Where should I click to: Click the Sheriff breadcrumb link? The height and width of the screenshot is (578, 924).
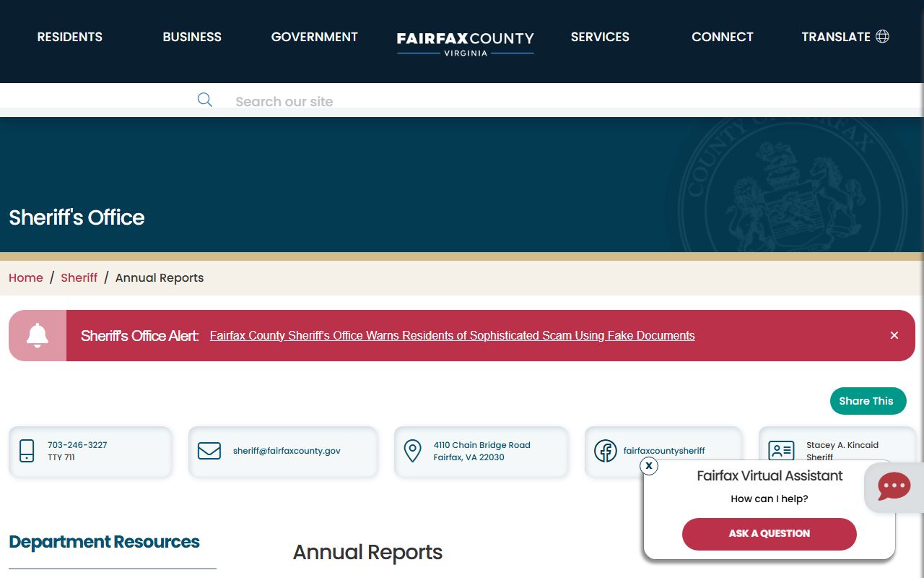coord(79,278)
